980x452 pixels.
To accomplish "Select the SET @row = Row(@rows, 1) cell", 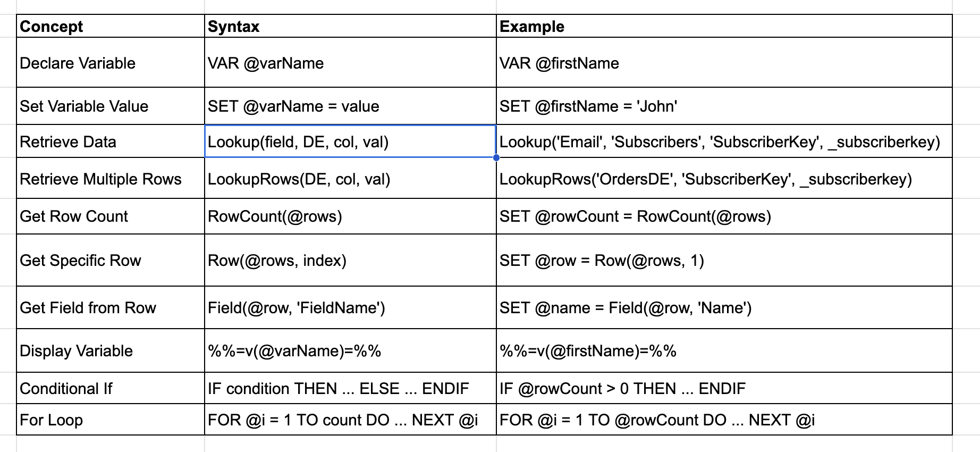I will click(724, 261).
